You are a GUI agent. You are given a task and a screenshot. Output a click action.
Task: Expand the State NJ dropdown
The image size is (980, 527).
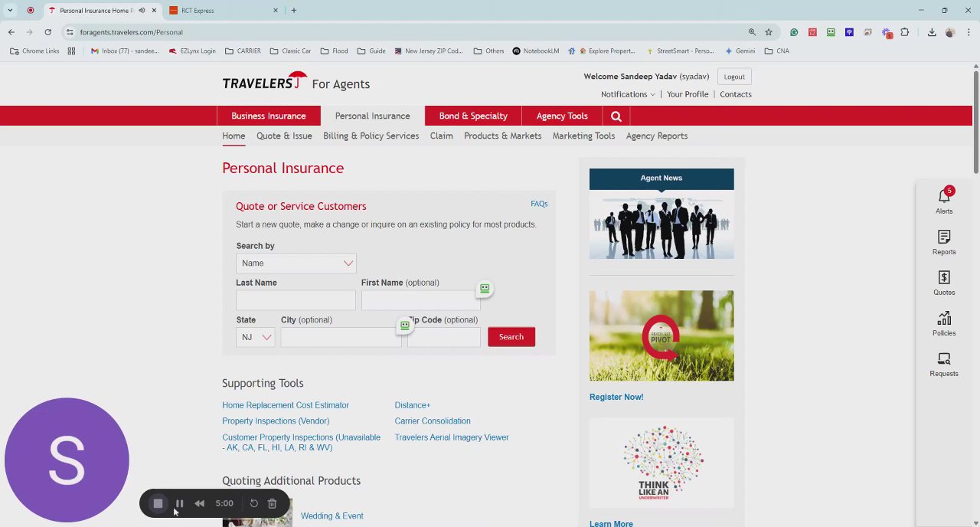[x=255, y=337]
